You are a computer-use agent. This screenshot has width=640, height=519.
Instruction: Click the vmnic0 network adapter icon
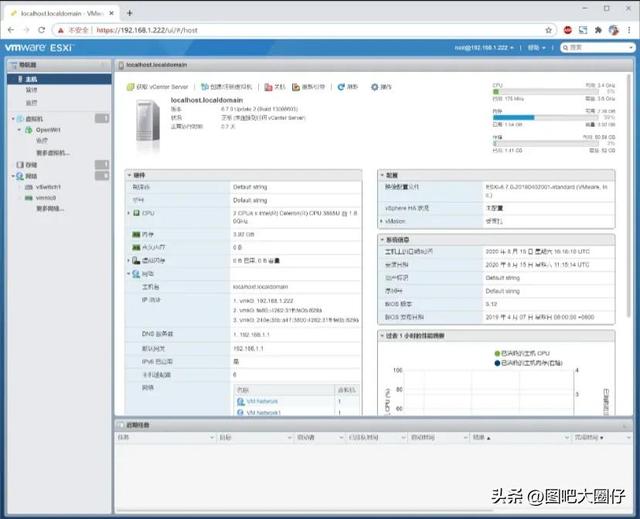[29, 198]
